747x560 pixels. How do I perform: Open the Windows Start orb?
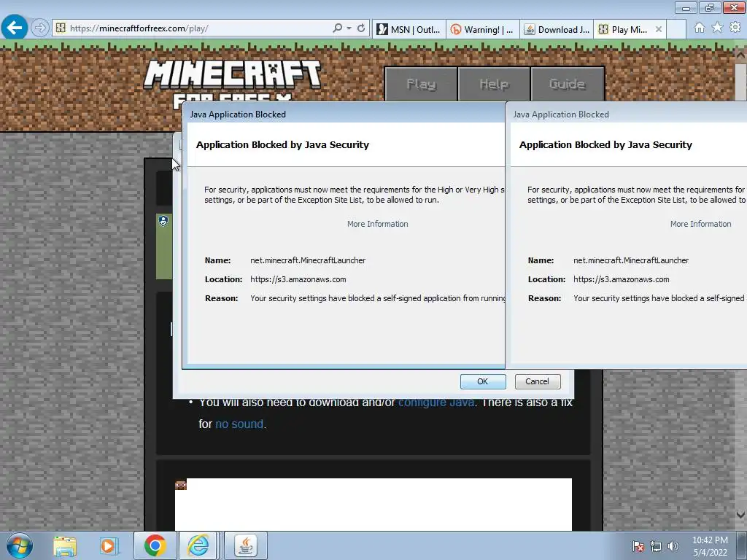pyautogui.click(x=19, y=545)
